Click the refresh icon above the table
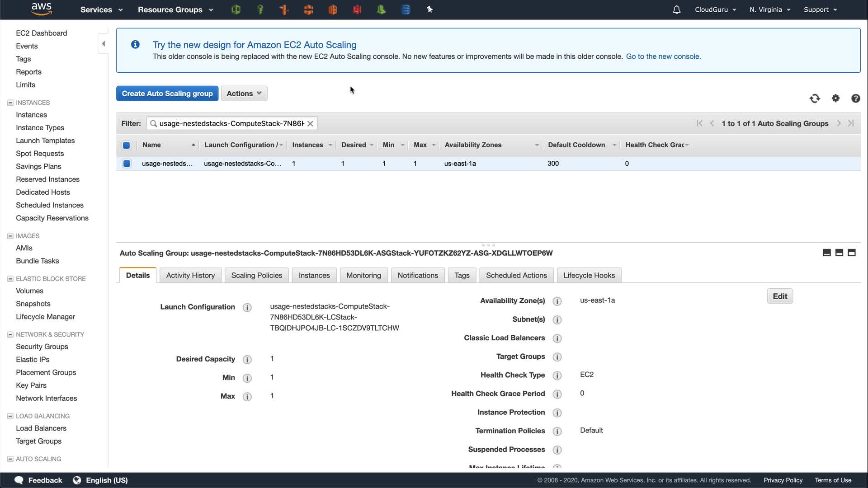The image size is (868, 488). tap(815, 99)
